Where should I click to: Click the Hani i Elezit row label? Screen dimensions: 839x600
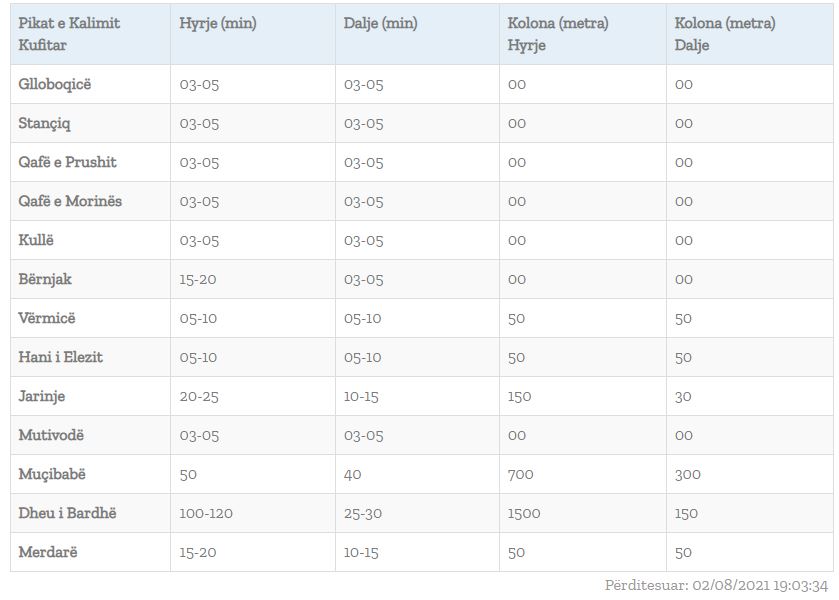pyautogui.click(x=61, y=357)
